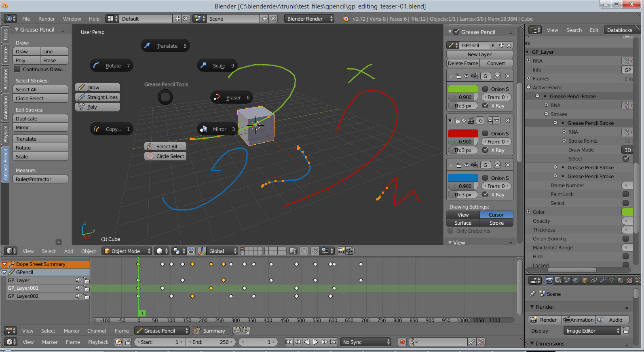This screenshot has width=644, height=352.
Task: Delete the red grease pencil layer
Action: [x=508, y=120]
